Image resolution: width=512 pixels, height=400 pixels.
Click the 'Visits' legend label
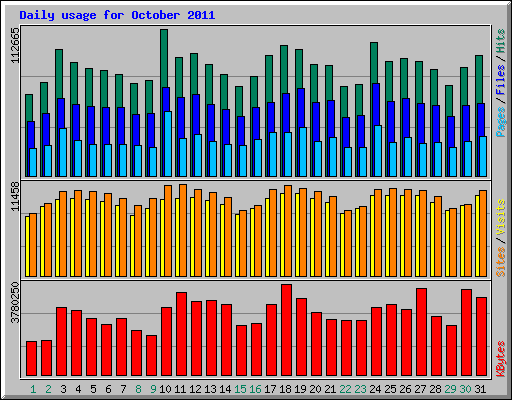[x=501, y=218]
